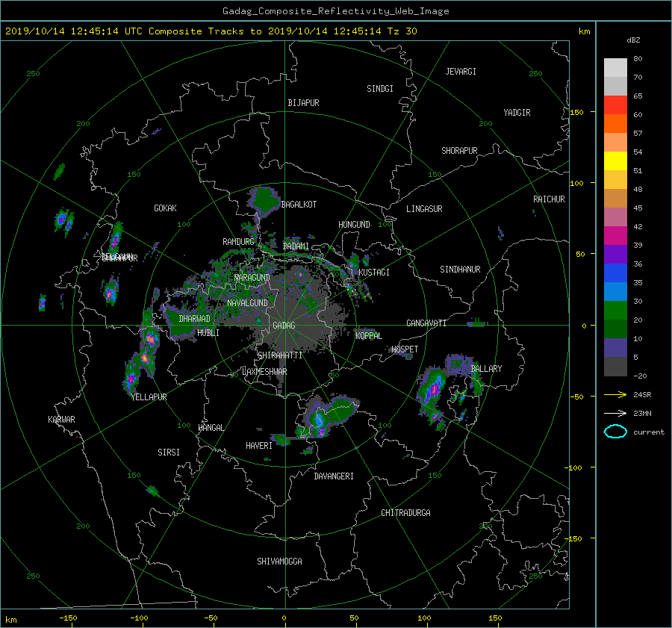Select the SHIRAHATTI label
The image size is (672, 628).
(280, 355)
